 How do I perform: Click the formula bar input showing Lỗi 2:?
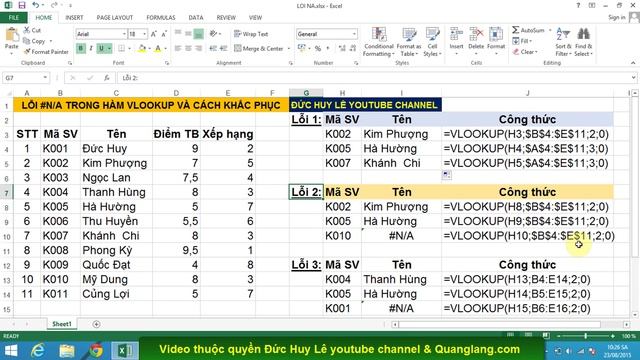373,78
